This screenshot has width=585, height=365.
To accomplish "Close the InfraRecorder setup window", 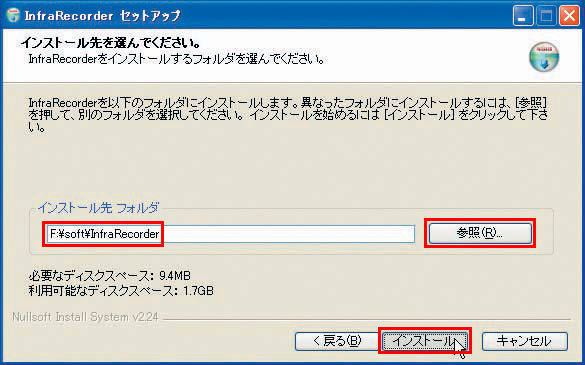I will coord(569,16).
